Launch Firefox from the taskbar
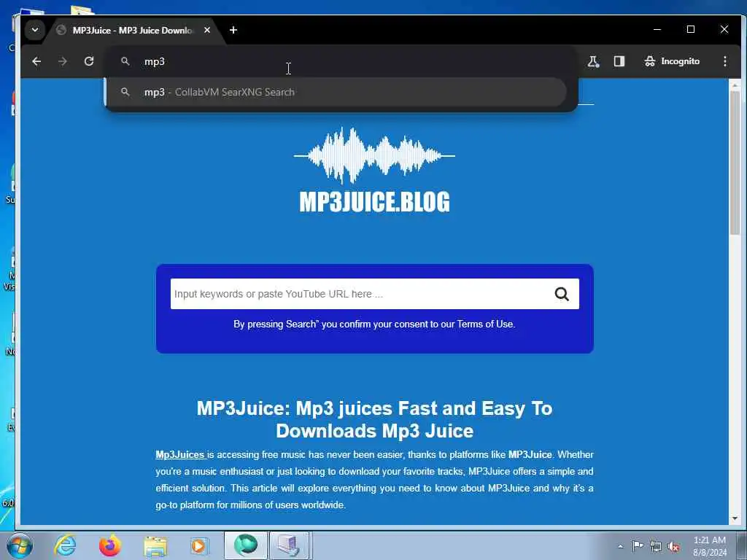This screenshot has width=747, height=560. (109, 545)
